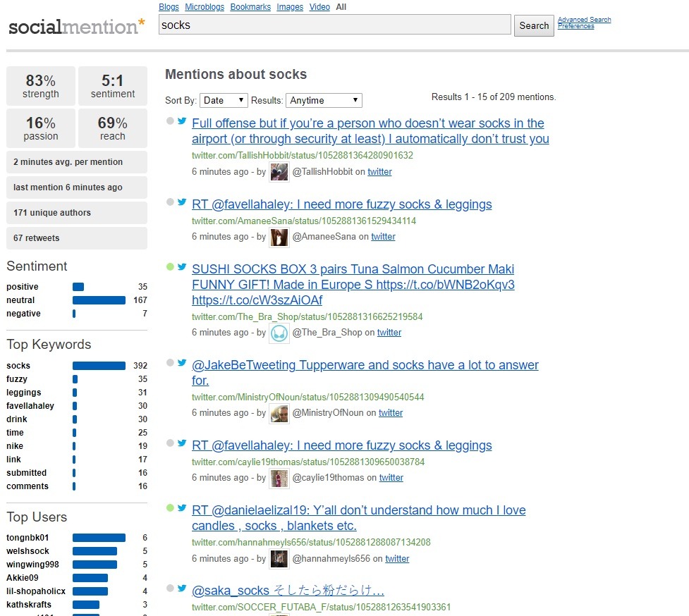Click green sentiment dot beside danielaelizal19 retweet

point(170,508)
